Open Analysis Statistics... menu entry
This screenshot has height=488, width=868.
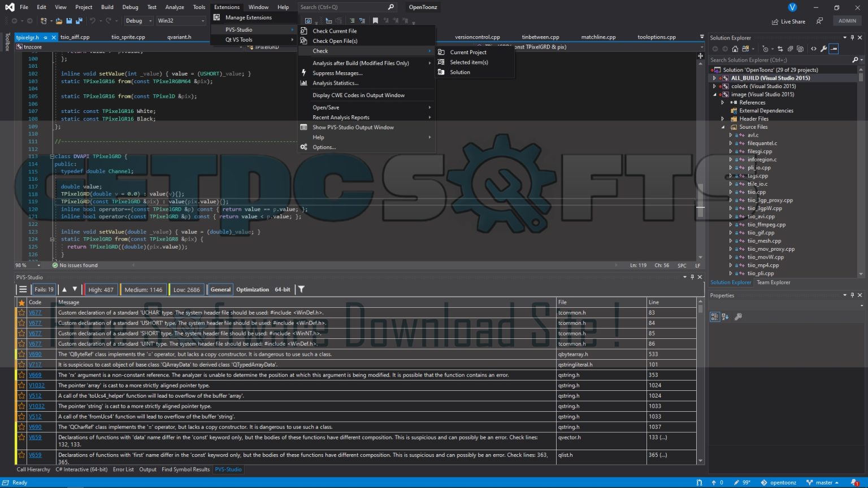(366, 83)
